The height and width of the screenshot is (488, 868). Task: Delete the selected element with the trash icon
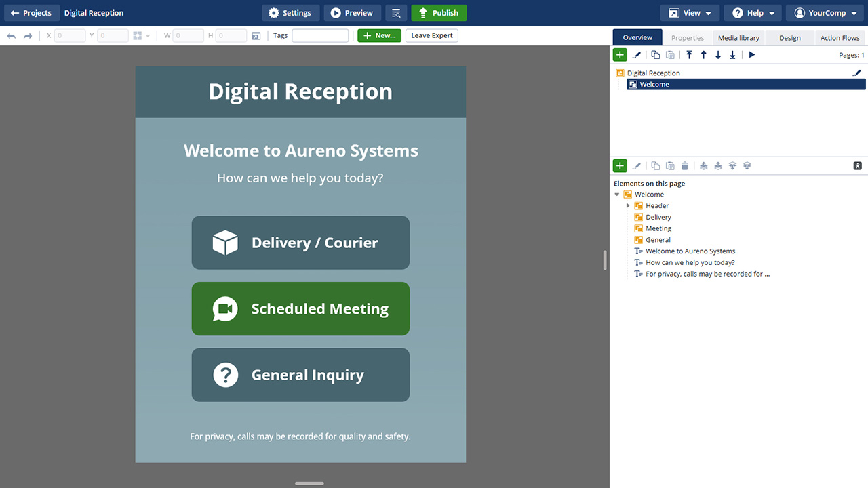coord(684,165)
